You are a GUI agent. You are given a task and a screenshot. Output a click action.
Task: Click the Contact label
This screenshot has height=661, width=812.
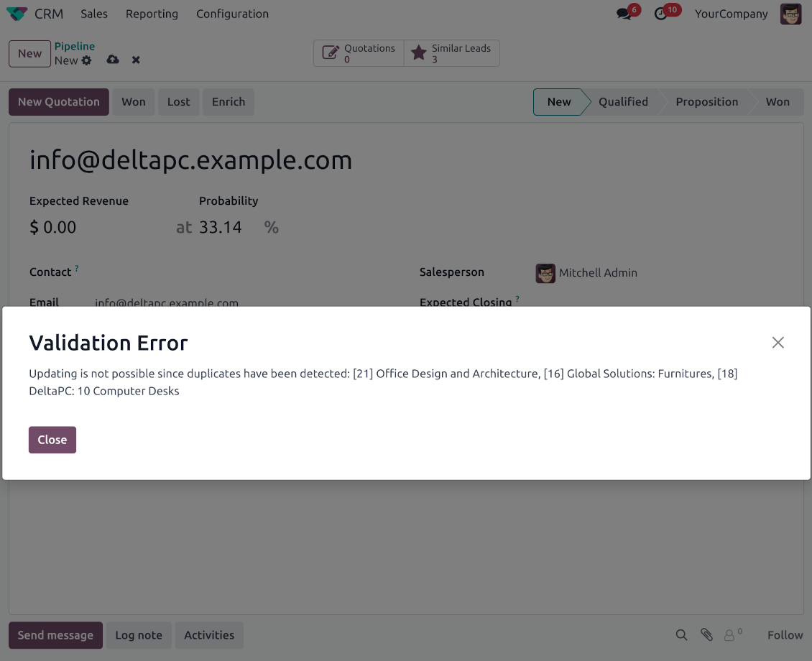pyautogui.click(x=50, y=272)
